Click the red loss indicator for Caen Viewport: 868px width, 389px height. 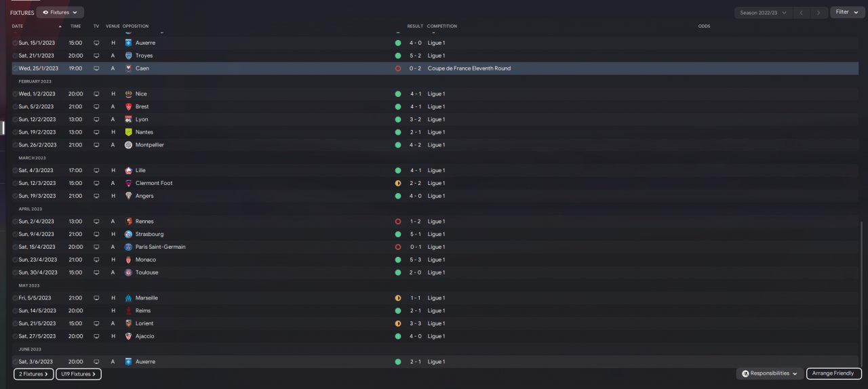(x=398, y=68)
